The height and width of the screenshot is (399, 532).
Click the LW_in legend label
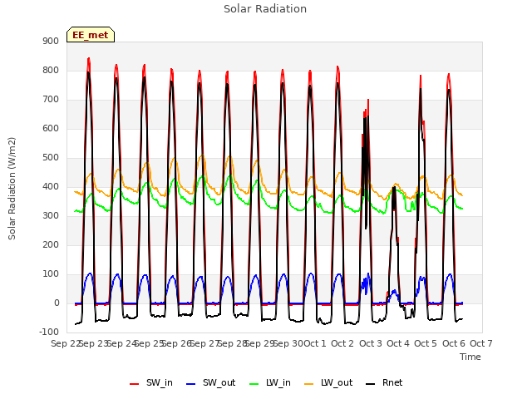coord(278,382)
